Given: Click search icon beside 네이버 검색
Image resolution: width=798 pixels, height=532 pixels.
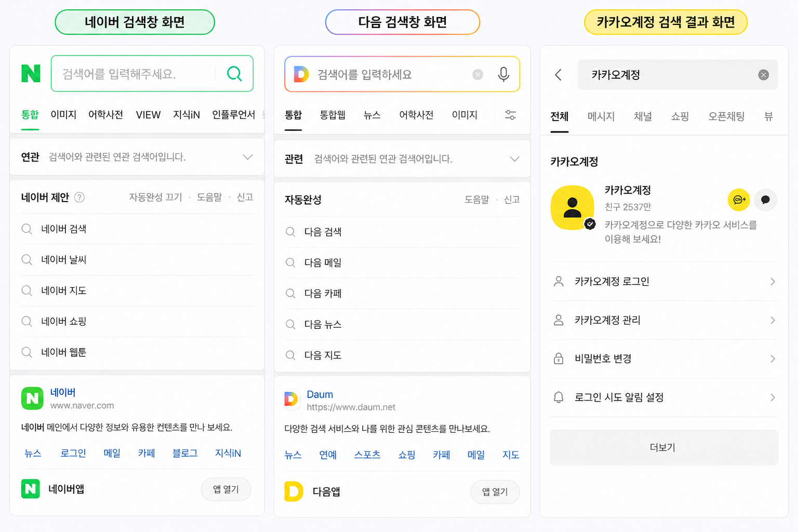Looking at the screenshot, I should click(x=27, y=229).
